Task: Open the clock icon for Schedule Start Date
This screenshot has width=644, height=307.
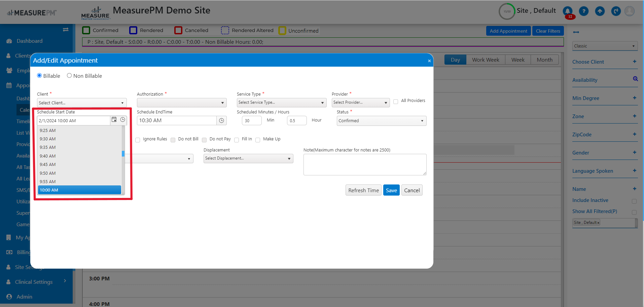Action: [x=123, y=120]
